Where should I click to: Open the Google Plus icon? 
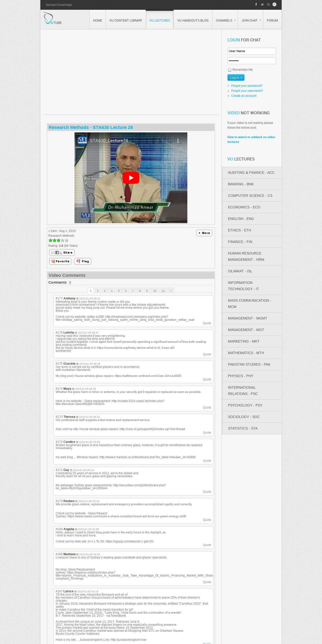(274, 5)
